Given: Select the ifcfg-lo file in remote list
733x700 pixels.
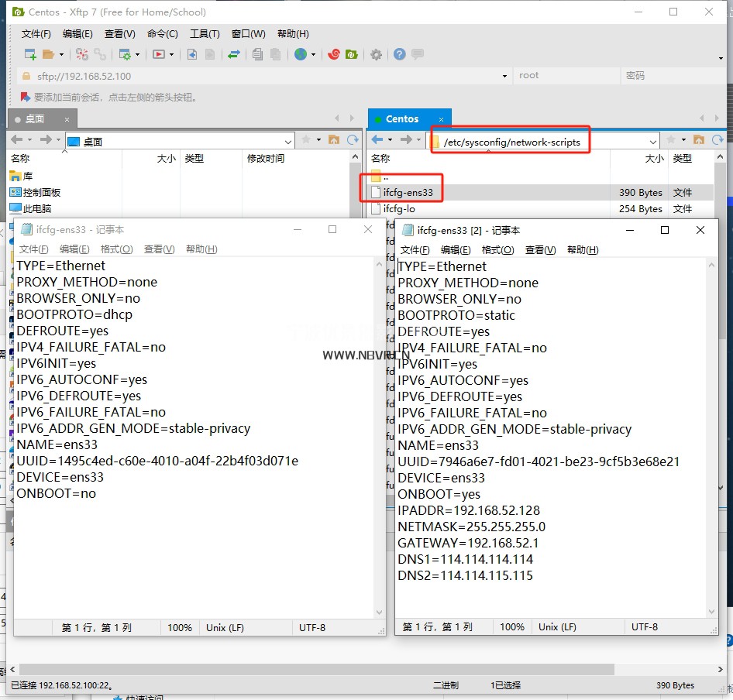Looking at the screenshot, I should coord(399,209).
